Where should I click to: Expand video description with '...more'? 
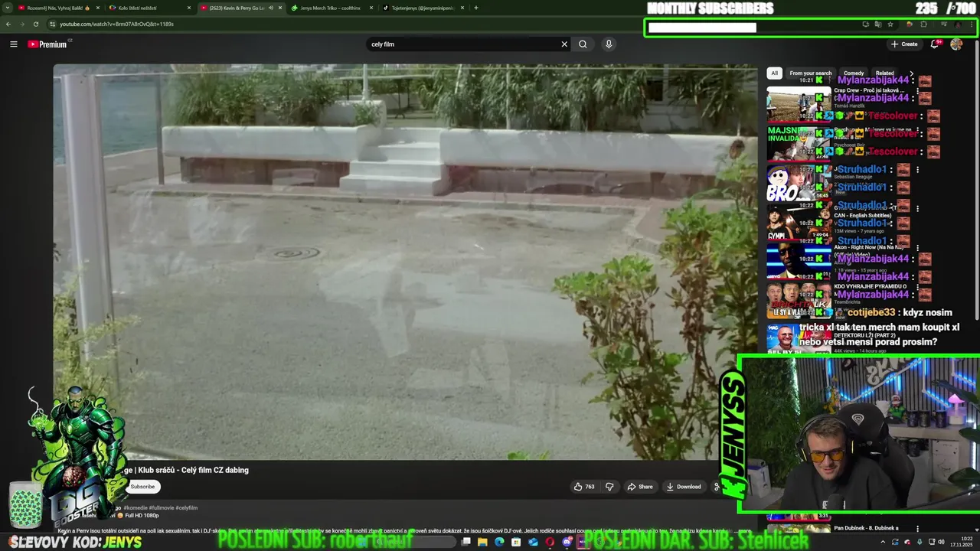coord(744,530)
